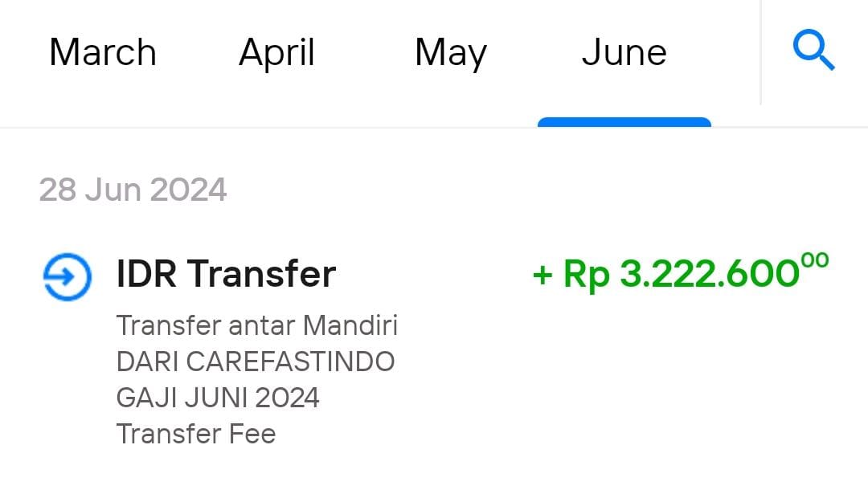This screenshot has height=494, width=868.
Task: Switch to the March tab
Action: tap(103, 52)
